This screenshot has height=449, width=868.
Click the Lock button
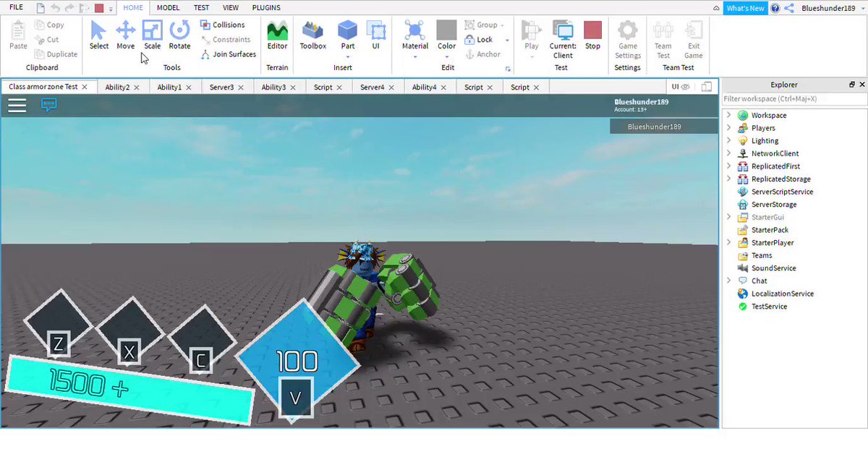tap(479, 40)
